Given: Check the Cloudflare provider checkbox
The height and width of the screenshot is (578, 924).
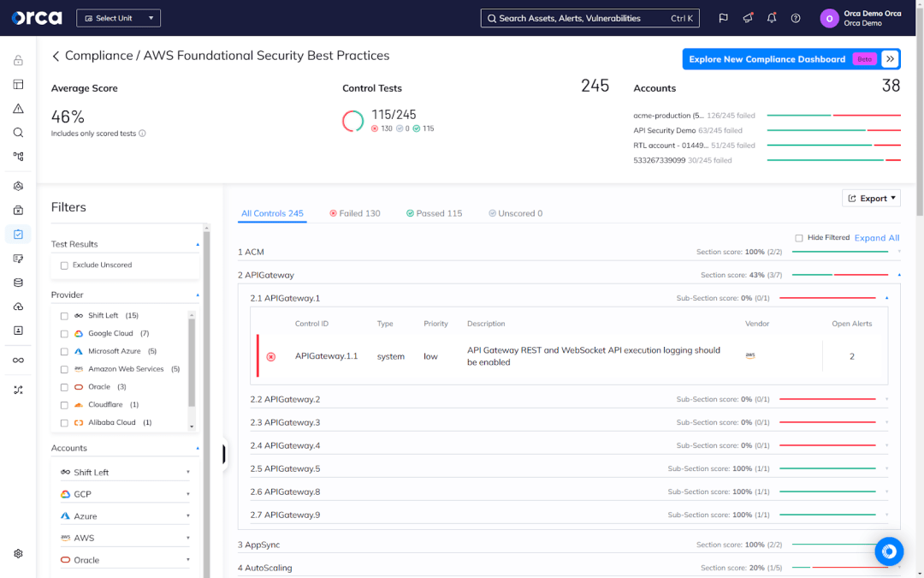Looking at the screenshot, I should tap(64, 405).
